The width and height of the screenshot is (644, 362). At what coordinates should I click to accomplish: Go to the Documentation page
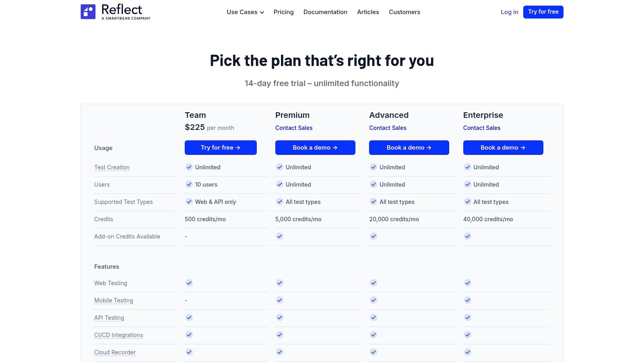point(325,12)
